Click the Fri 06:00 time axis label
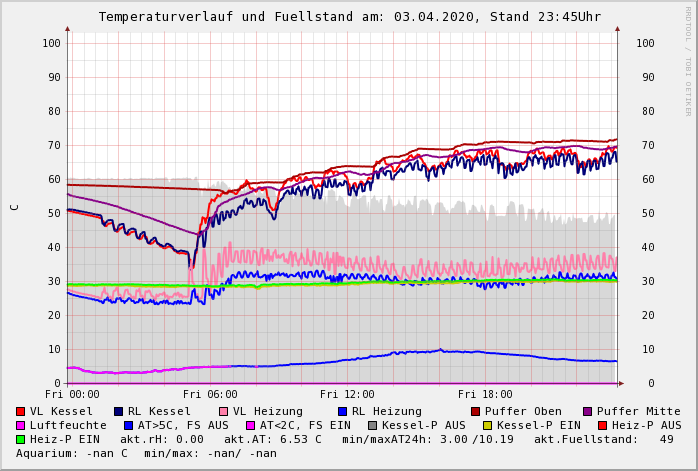Screen dimensions: 698x471 point(210,394)
